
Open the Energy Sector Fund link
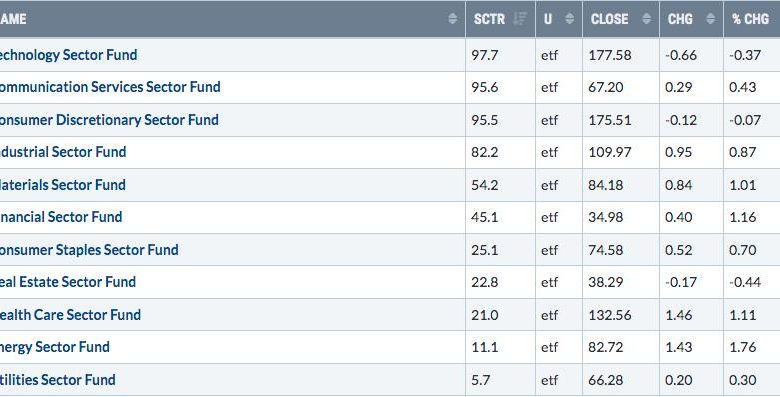click(x=54, y=347)
